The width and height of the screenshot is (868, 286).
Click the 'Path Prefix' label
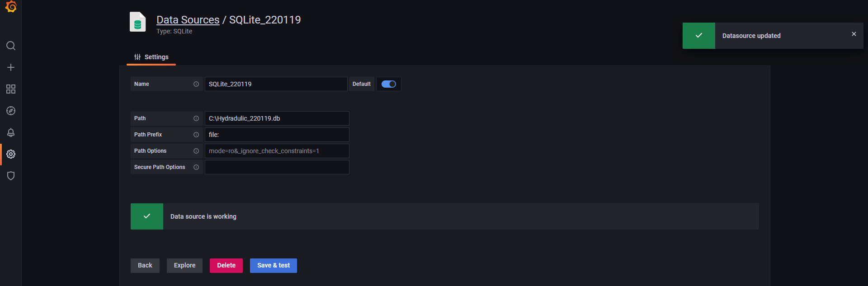148,135
